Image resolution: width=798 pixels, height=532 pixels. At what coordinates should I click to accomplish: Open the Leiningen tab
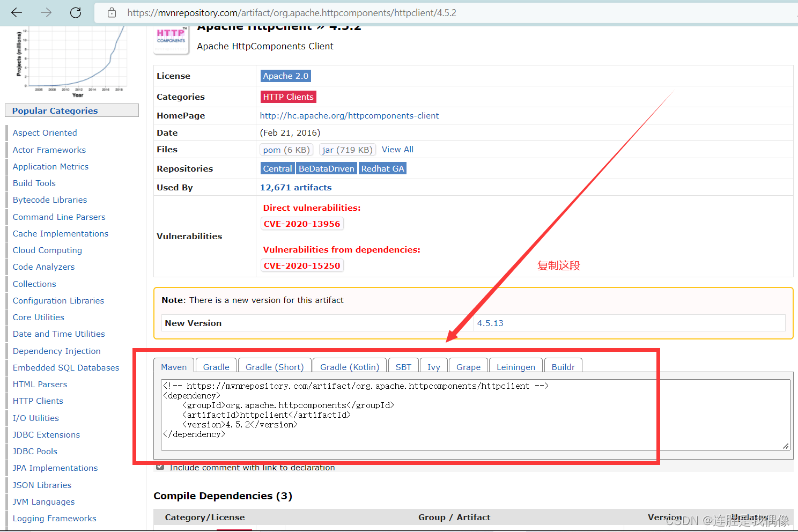516,367
